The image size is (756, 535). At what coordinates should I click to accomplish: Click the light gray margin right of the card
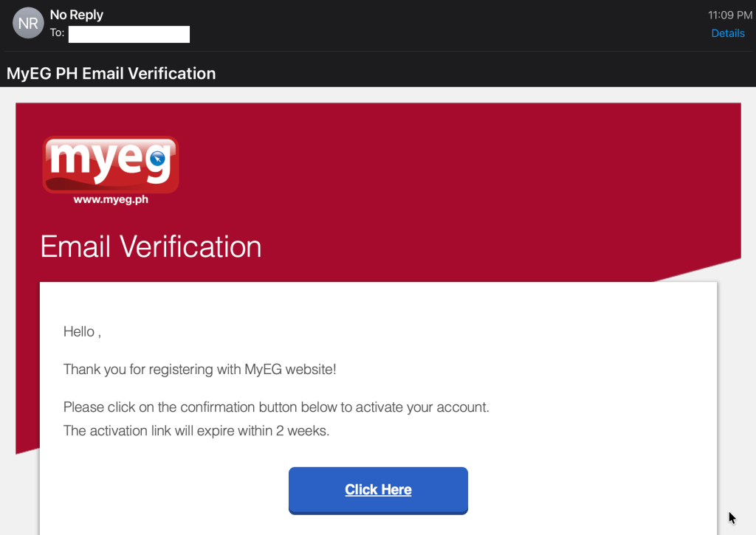point(738,384)
